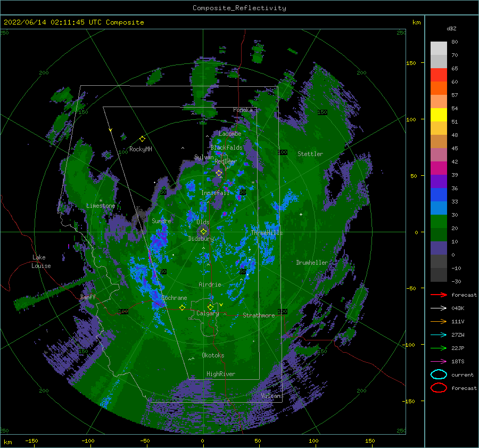Choose the cyan 27ZW arrow symbol
The image size is (479, 448).
coord(439,335)
